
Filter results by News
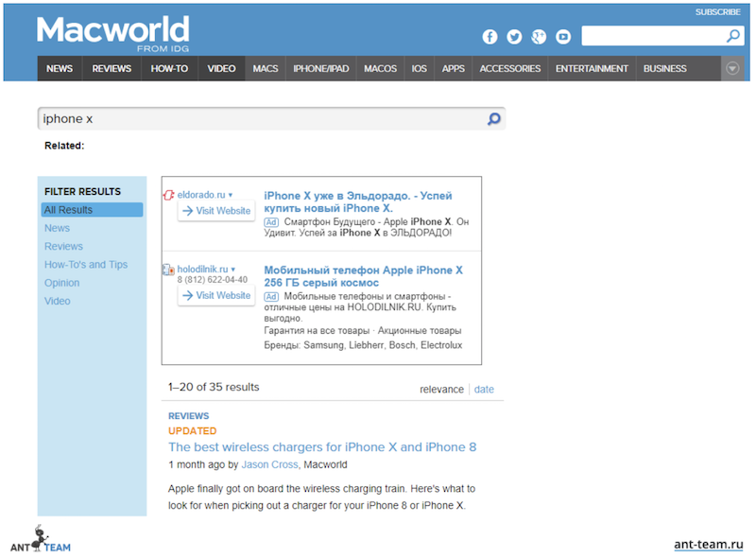click(57, 228)
